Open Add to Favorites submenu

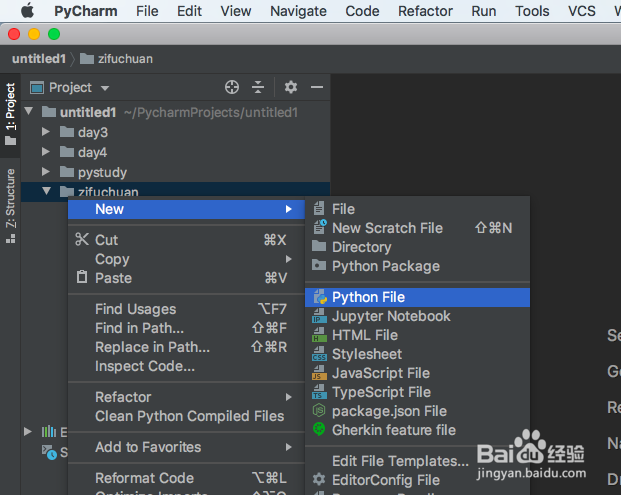pyautogui.click(x=186, y=447)
